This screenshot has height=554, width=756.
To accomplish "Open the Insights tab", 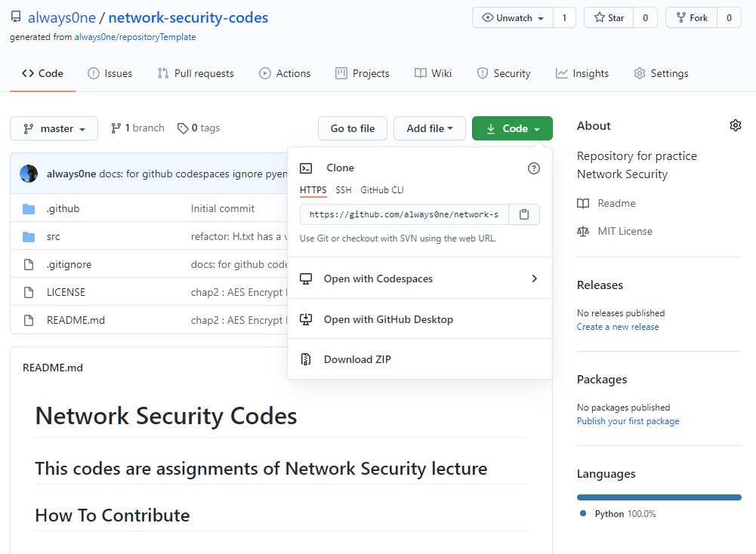I will pos(582,73).
